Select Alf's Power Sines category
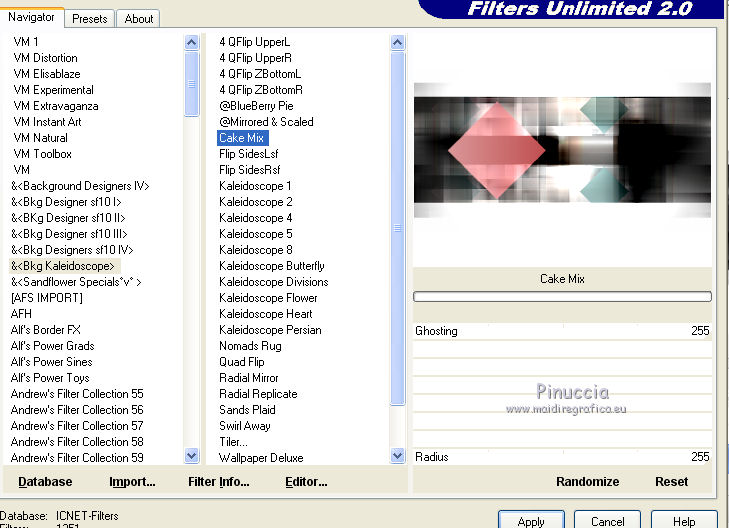The height and width of the screenshot is (528, 729). click(52, 362)
